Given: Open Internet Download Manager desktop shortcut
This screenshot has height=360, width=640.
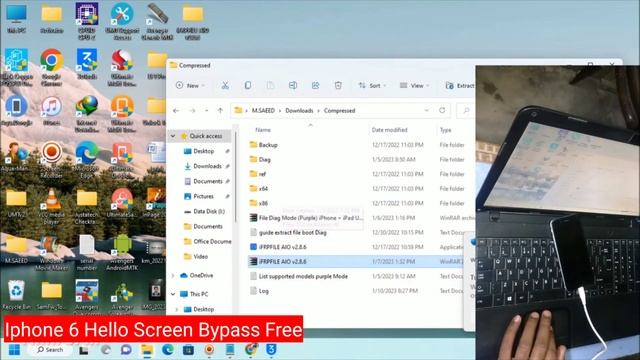Looking at the screenshot, I should [87, 114].
